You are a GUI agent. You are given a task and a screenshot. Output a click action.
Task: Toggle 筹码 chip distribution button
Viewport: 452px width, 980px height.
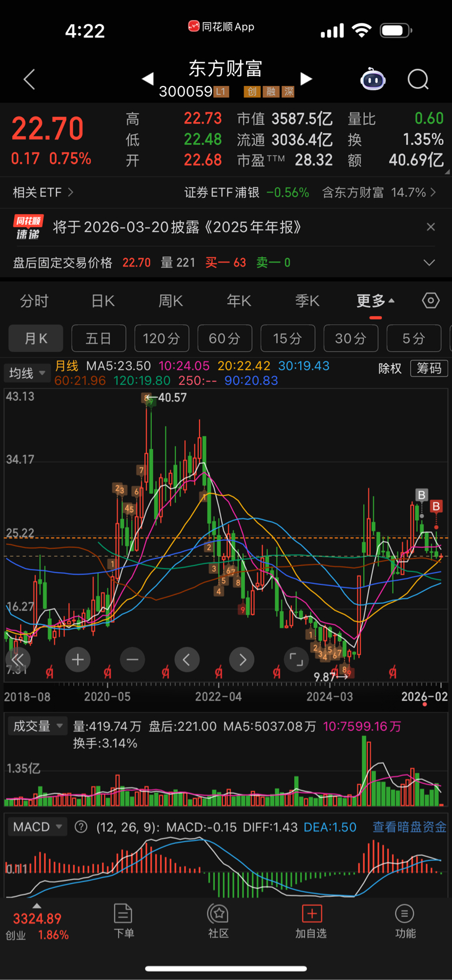tap(429, 368)
